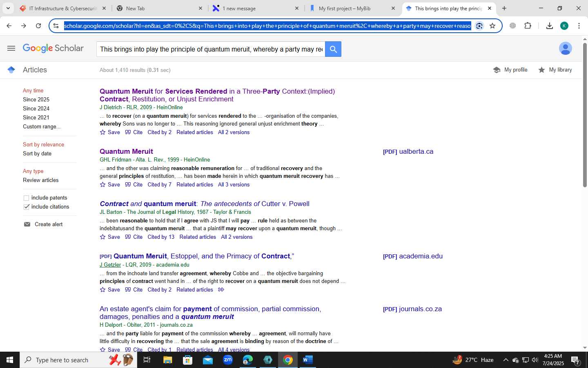Viewport: 588px width, 368px height.
Task: Click the blue search magnifier button
Action: [333, 49]
